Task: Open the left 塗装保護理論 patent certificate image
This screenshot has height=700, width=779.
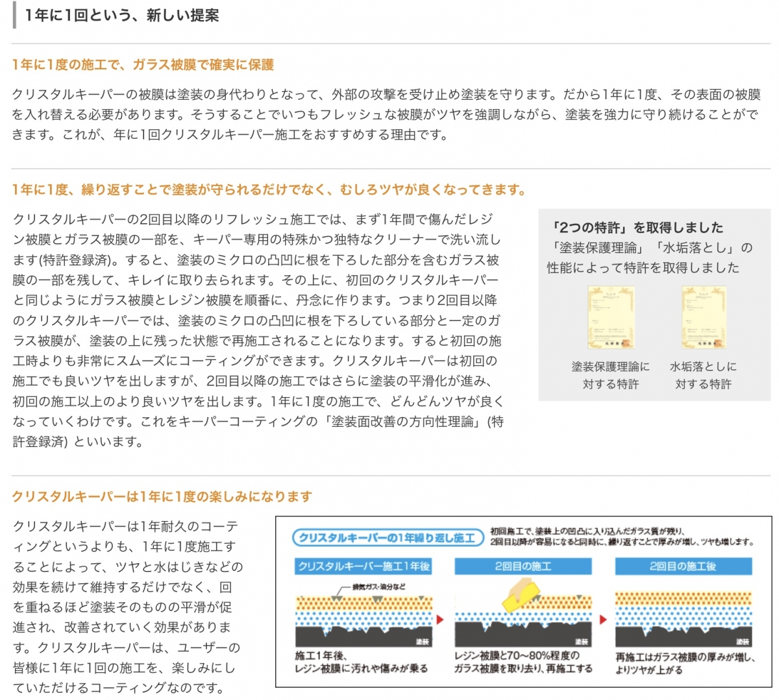Action: pos(611,318)
